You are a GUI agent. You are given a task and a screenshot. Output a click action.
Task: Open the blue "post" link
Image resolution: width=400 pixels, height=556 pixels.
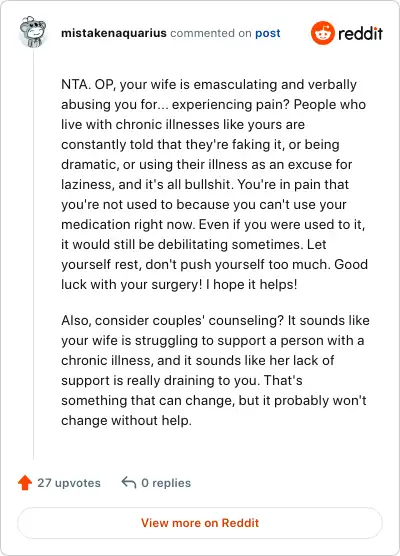click(268, 33)
